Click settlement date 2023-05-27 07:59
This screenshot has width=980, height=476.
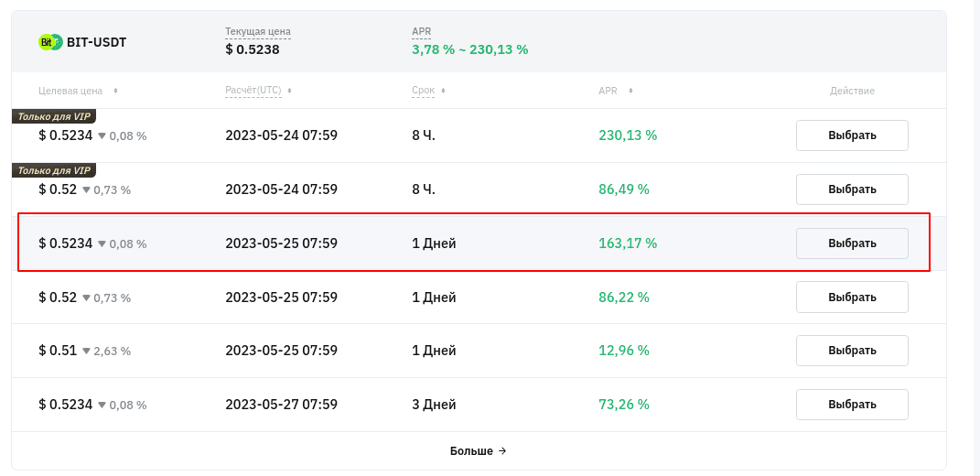(x=281, y=405)
